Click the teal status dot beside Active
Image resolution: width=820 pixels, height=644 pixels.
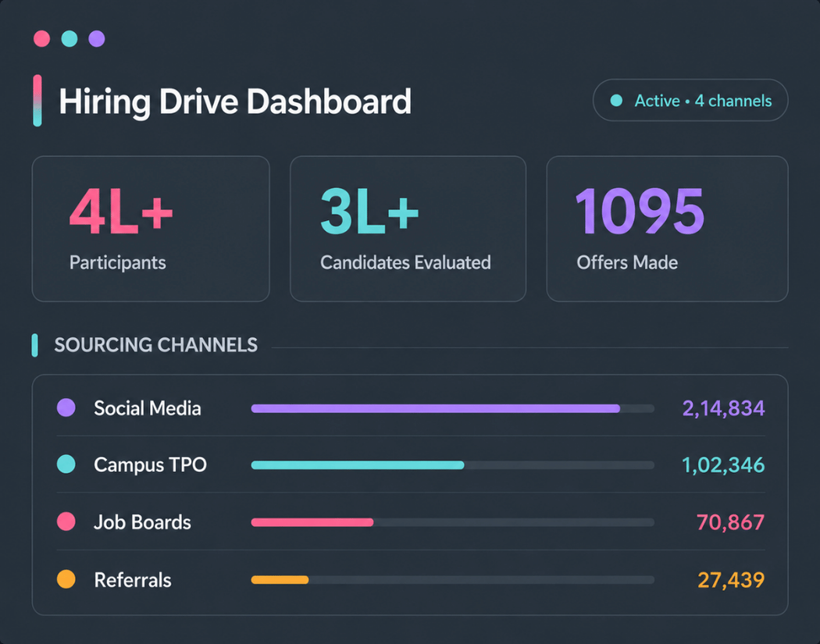(617, 101)
